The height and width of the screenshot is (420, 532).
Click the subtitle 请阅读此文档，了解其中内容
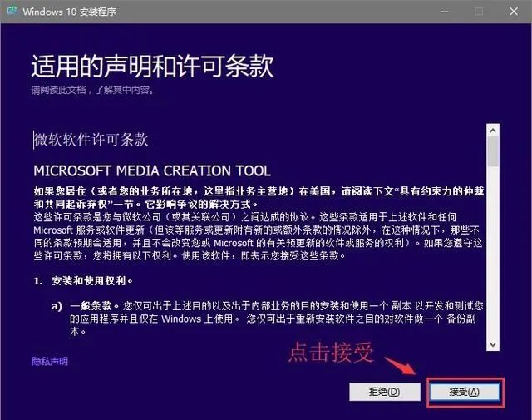92,90
